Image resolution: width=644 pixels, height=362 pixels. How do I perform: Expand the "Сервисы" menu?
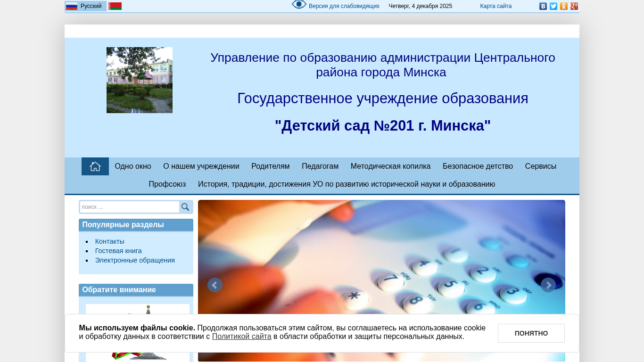[541, 166]
